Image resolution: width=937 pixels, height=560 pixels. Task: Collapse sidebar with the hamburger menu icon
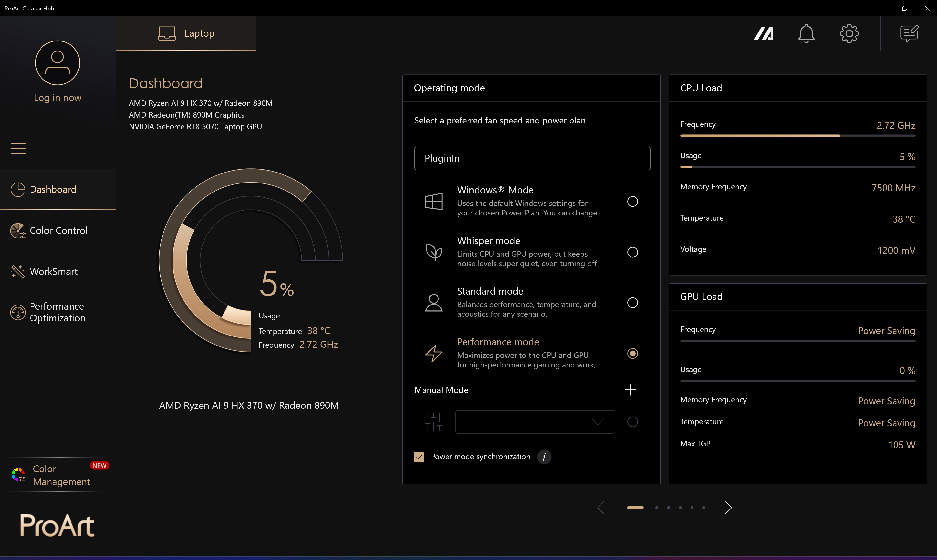18,149
